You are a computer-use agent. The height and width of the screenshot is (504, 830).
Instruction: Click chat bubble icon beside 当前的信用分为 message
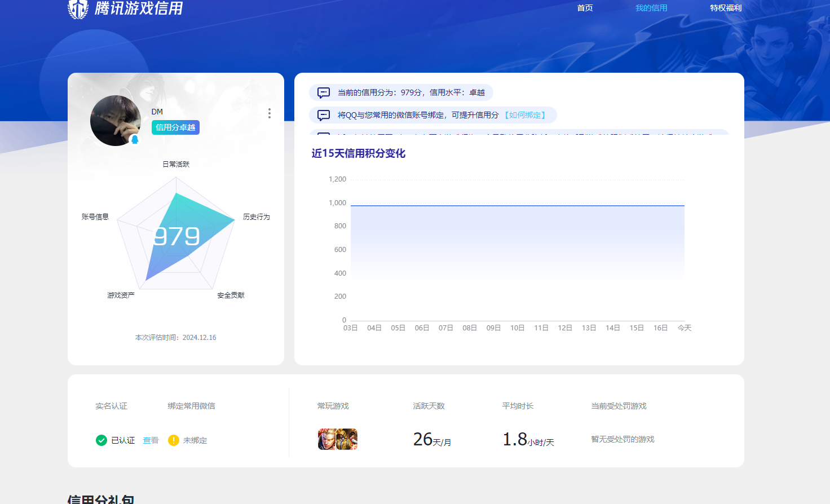(324, 92)
